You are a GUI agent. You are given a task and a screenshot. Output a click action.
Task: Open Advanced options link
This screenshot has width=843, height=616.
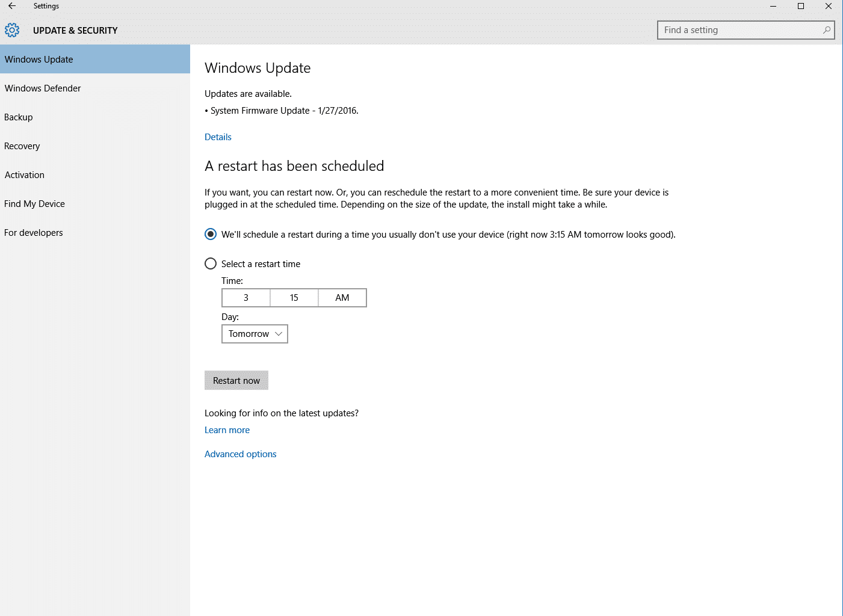(x=241, y=454)
